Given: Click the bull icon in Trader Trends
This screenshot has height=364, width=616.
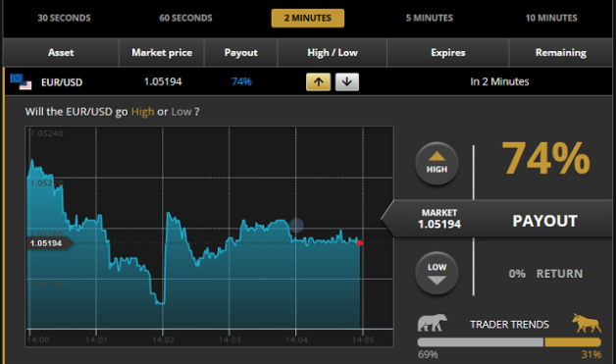Looking at the screenshot, I should (587, 323).
